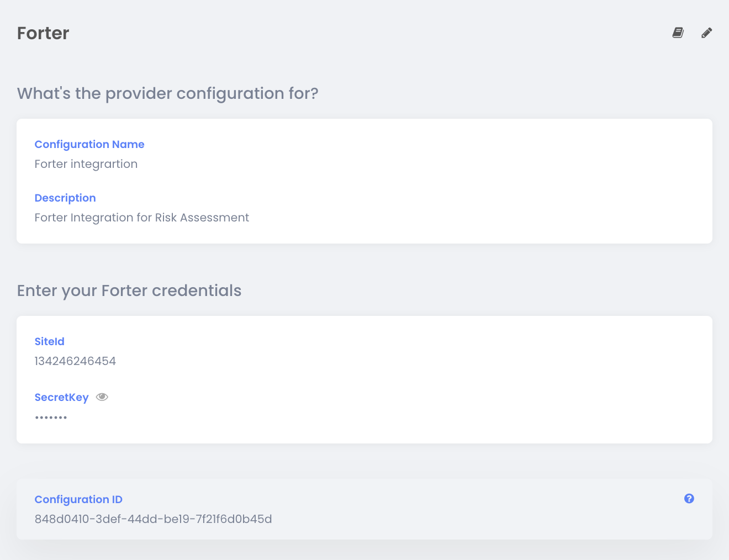Click the Description label
The width and height of the screenshot is (729, 560).
point(65,198)
